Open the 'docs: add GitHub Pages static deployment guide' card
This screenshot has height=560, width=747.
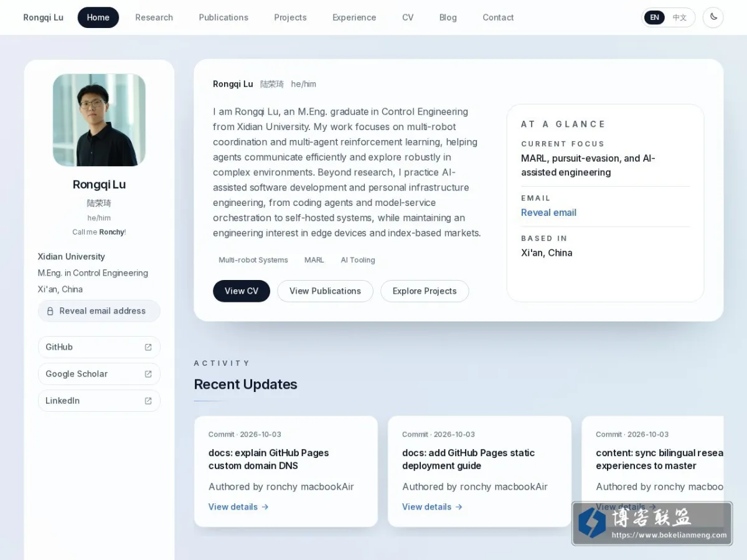coord(479,472)
